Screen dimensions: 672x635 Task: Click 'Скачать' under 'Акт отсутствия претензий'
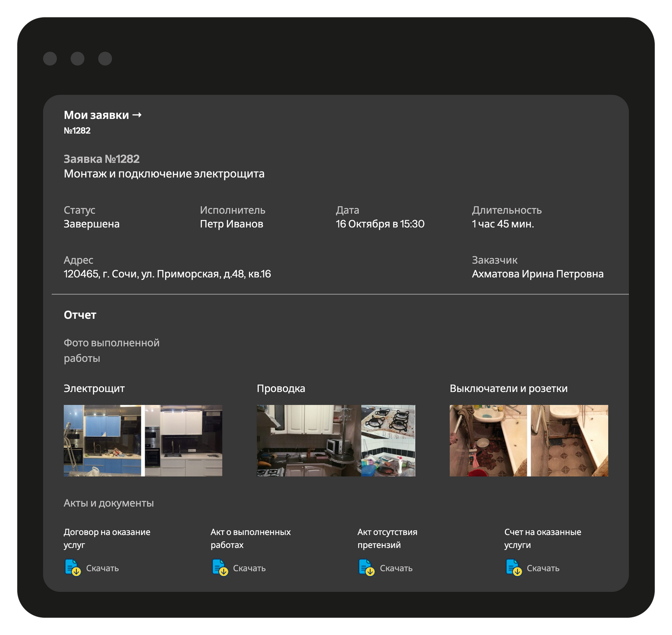(396, 568)
